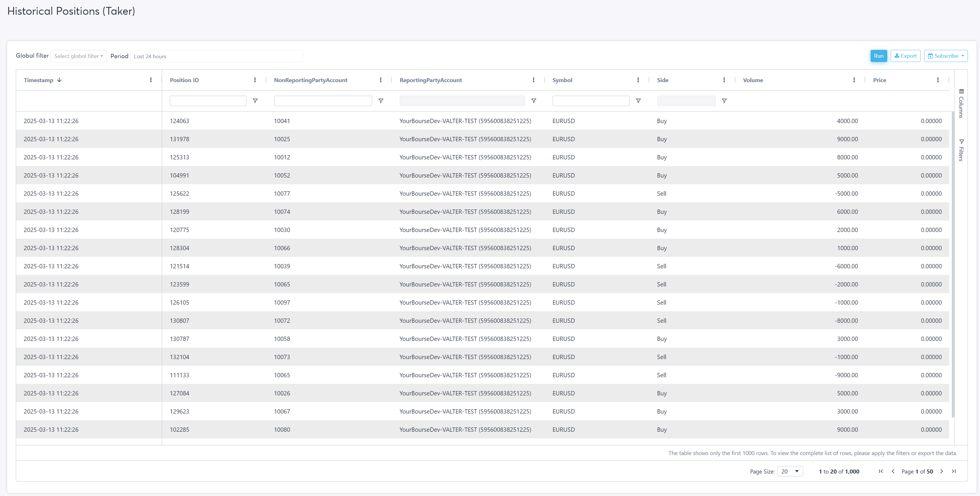Screen dimensions: 980x496
Task: Open the Columns side panel tab
Action: pos(961,103)
